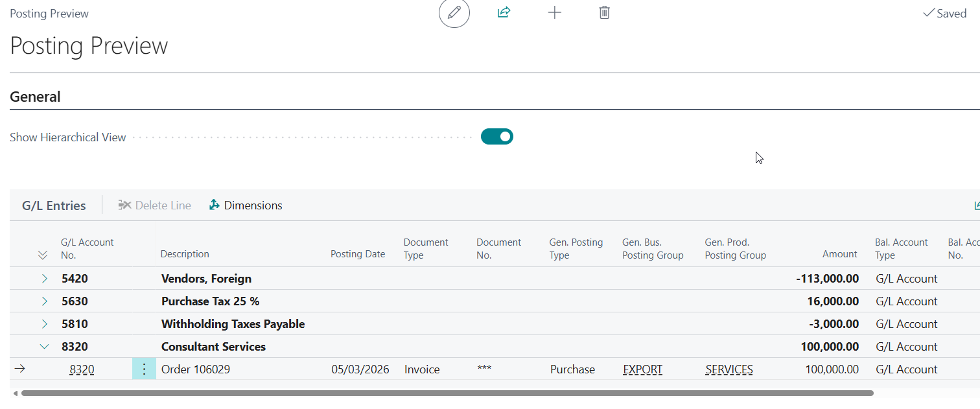This screenshot has height=409, width=980.
Task: Click the pencil edit icon
Action: point(454,13)
